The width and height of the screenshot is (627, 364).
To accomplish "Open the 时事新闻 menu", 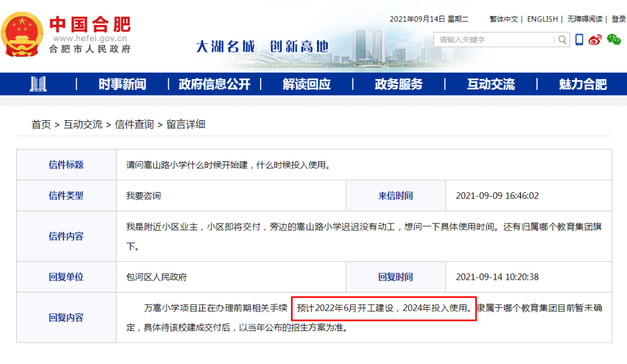I will pyautogui.click(x=122, y=84).
